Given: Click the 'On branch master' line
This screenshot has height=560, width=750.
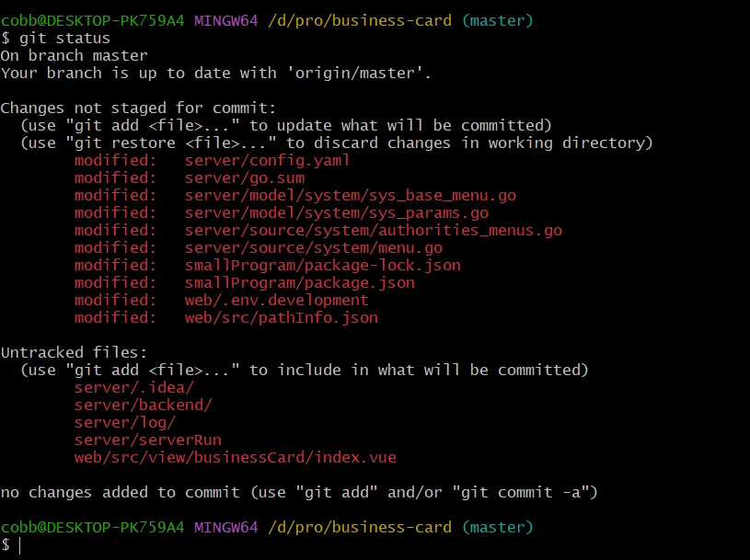Looking at the screenshot, I should point(74,55).
